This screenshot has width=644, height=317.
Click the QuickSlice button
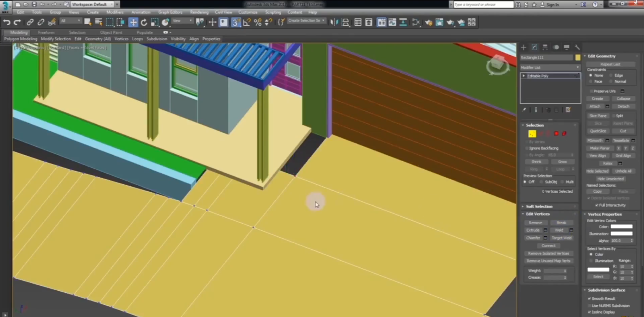tap(598, 131)
